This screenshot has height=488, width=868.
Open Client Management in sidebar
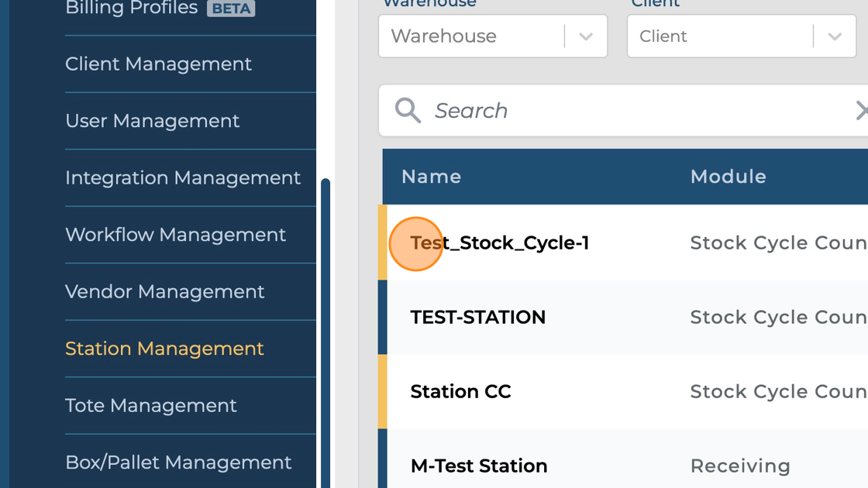pos(158,64)
